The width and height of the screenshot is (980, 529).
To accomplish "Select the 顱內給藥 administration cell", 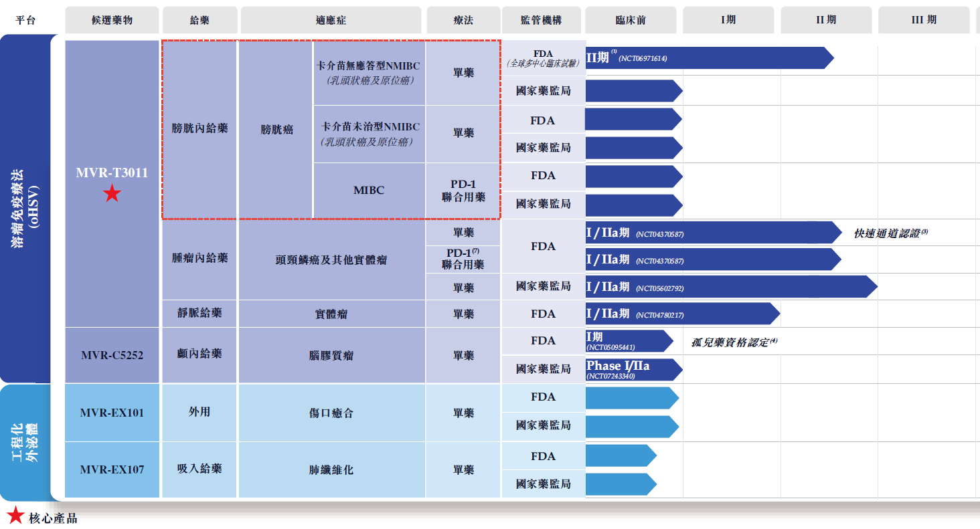I will (x=199, y=354).
